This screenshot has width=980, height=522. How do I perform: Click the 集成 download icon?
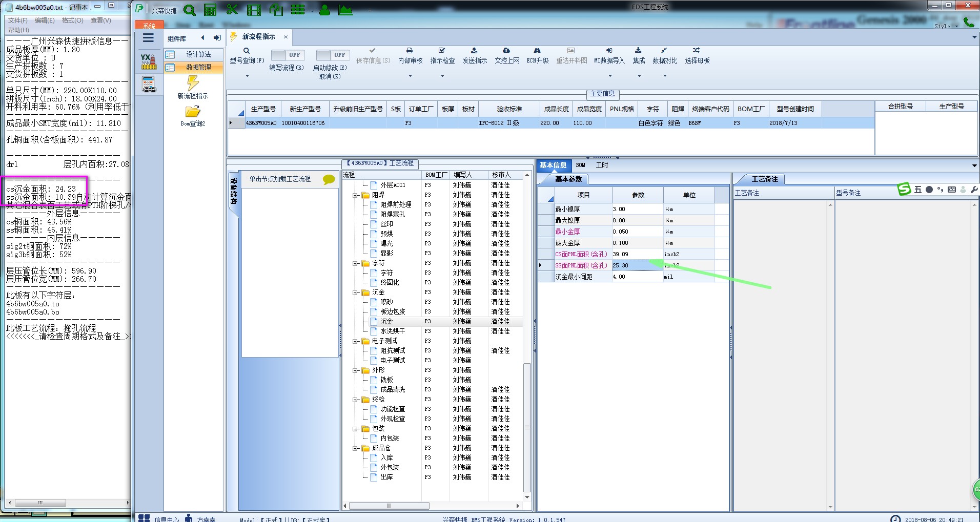click(x=638, y=51)
